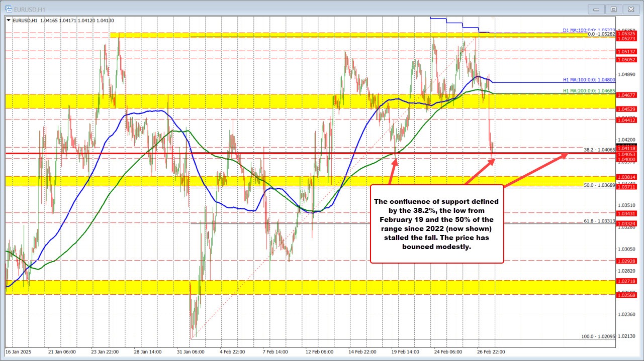This screenshot has height=361, width=644.
Task: Click the 16 Jan 2025 time axis label
Action: point(19,352)
